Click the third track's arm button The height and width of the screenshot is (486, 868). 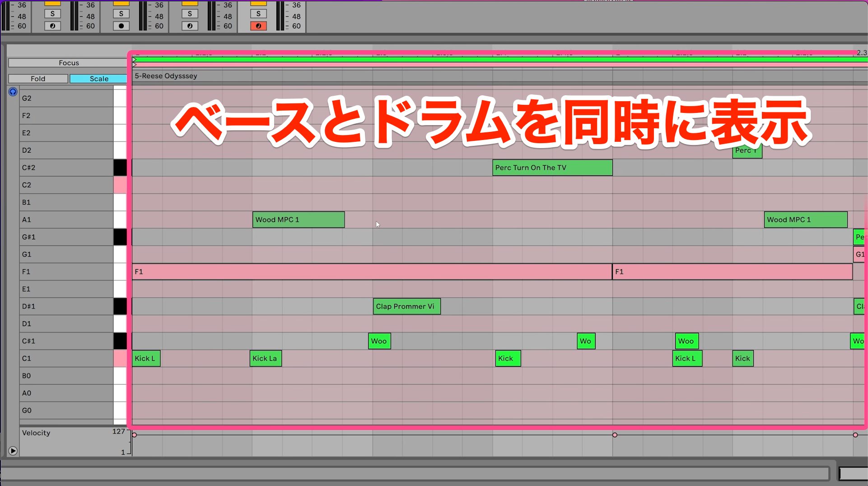click(190, 26)
